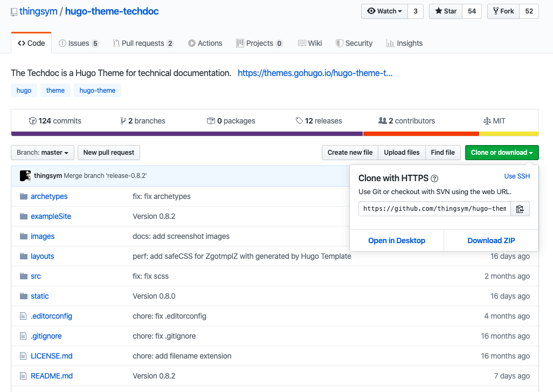Click the images folder icon
Screen dimensions: 553x392
point(24,236)
